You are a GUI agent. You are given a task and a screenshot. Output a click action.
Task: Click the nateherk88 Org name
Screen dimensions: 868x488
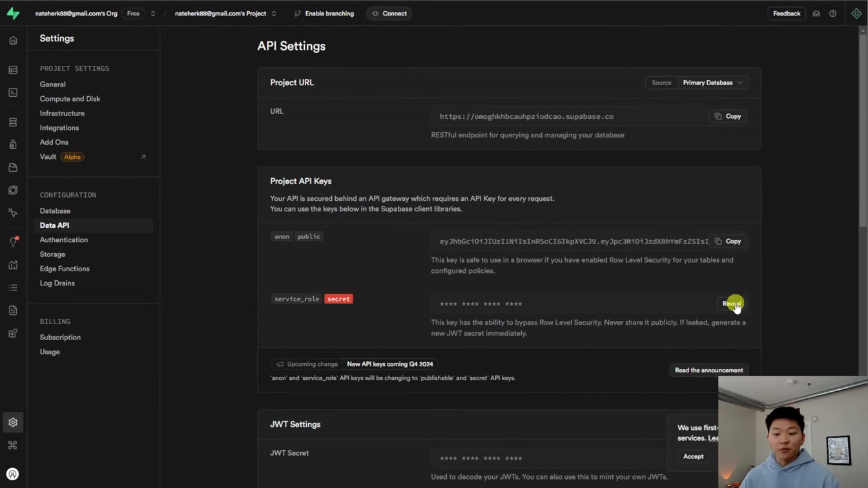[76, 14]
